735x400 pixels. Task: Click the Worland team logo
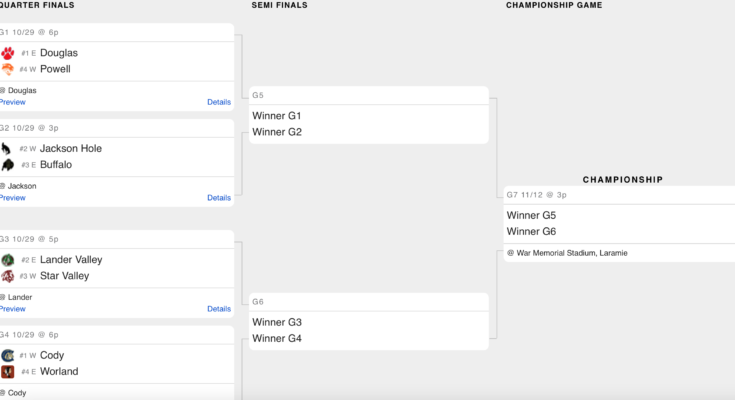point(7,372)
